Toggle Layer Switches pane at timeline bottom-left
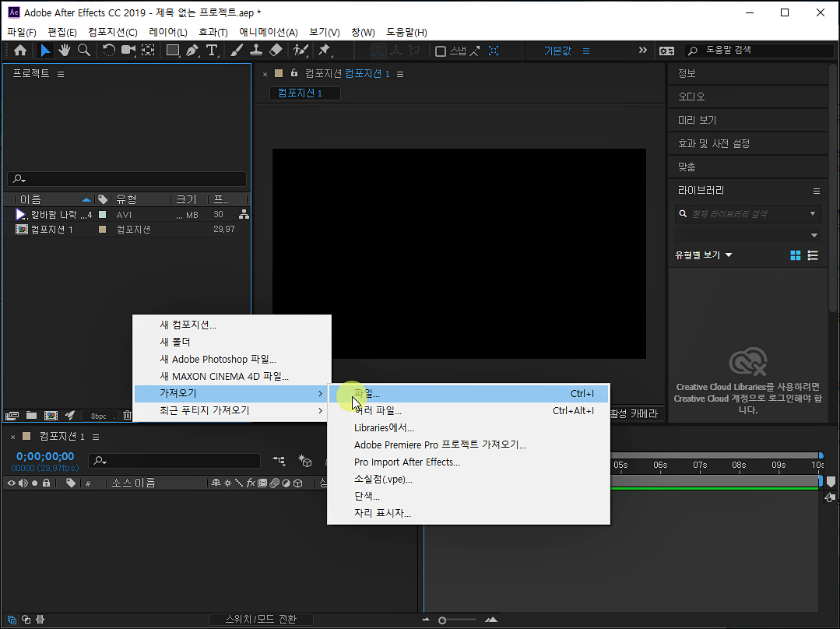The width and height of the screenshot is (840, 629). click(12, 620)
